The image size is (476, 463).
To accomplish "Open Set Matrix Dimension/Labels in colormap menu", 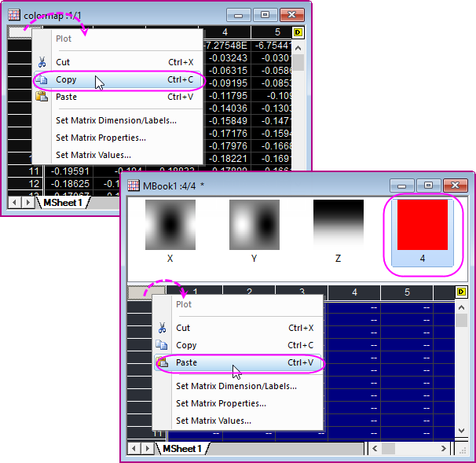I will pos(116,120).
